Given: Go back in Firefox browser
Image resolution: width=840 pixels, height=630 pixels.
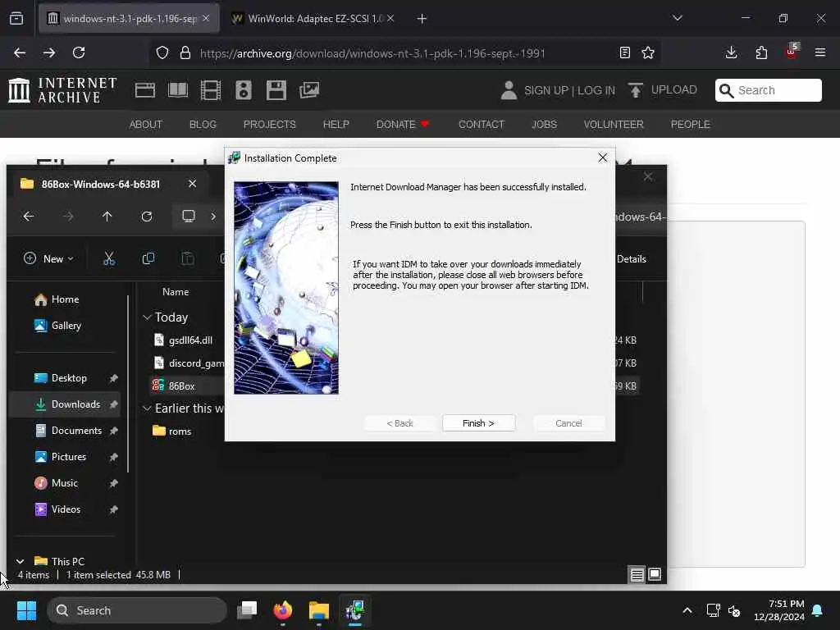Looking at the screenshot, I should 20,52.
